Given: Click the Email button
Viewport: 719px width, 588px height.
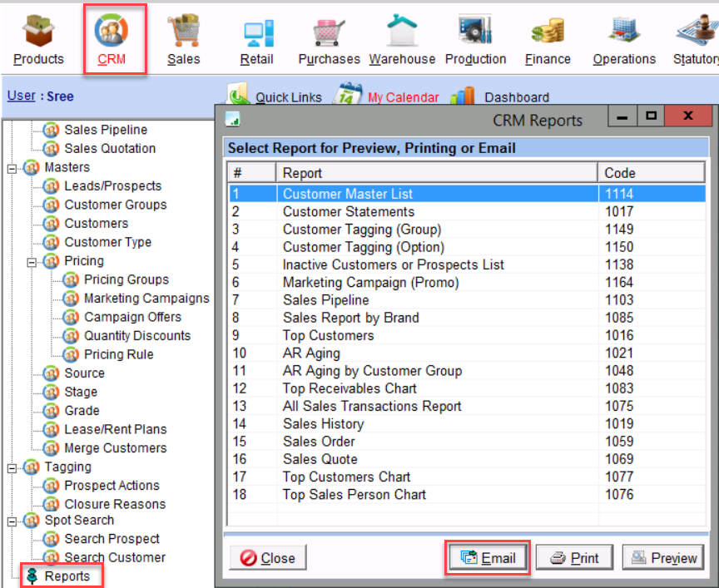Looking at the screenshot, I should point(488,558).
